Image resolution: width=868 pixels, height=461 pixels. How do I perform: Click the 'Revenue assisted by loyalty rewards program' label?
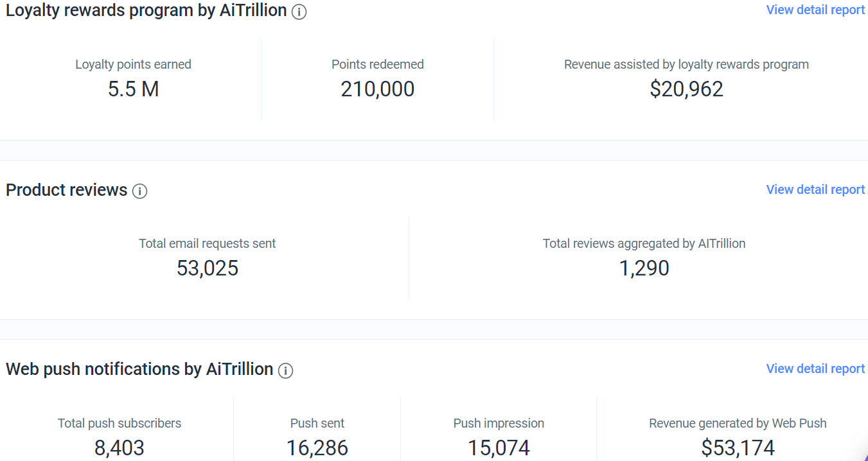(686, 64)
